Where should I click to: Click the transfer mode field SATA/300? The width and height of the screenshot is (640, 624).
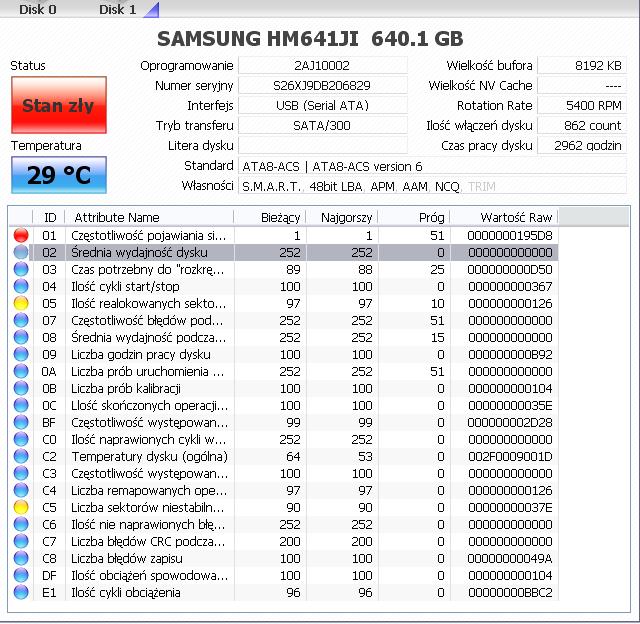click(322, 125)
